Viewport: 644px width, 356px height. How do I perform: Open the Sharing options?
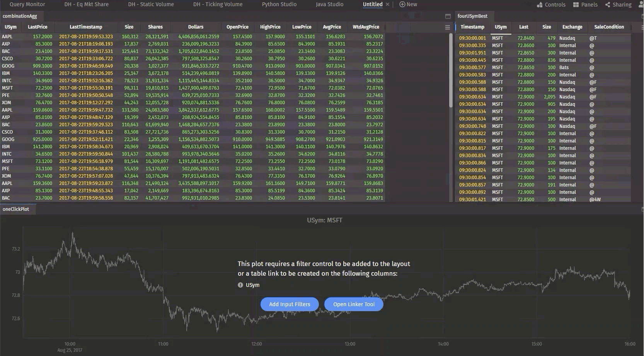(618, 5)
